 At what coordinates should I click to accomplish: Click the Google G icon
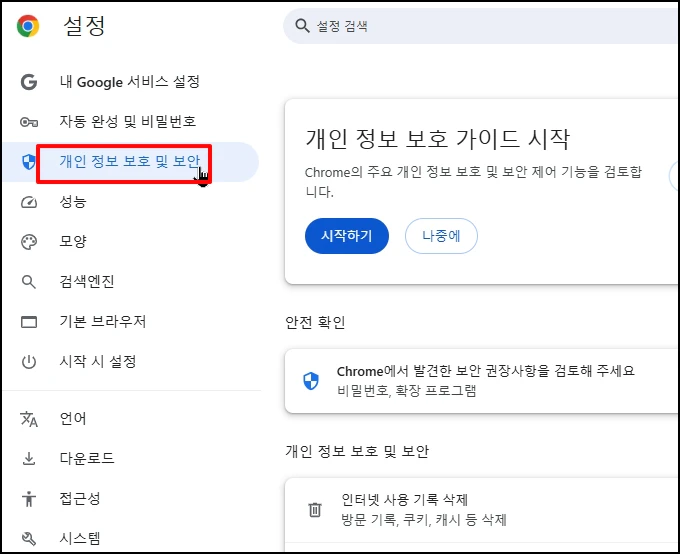click(29, 82)
